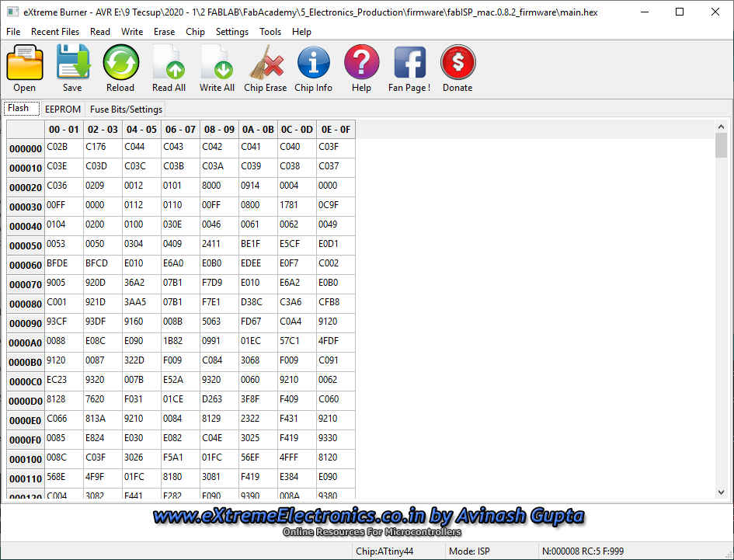Image resolution: width=734 pixels, height=560 pixels.
Task: Select the 06 - 07 column header
Action: pos(181,130)
